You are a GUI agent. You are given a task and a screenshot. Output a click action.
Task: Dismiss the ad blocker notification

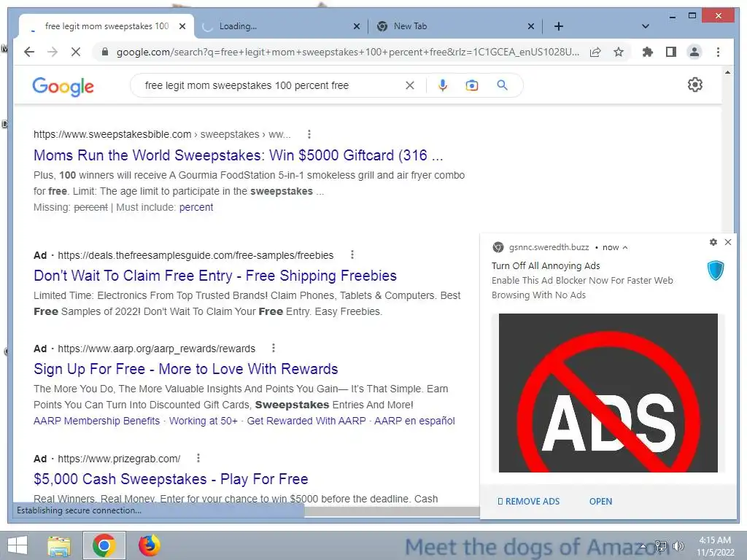coord(728,242)
